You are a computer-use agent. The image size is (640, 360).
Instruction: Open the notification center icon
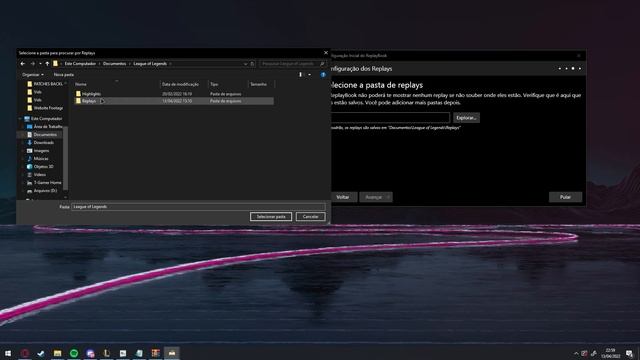click(629, 353)
